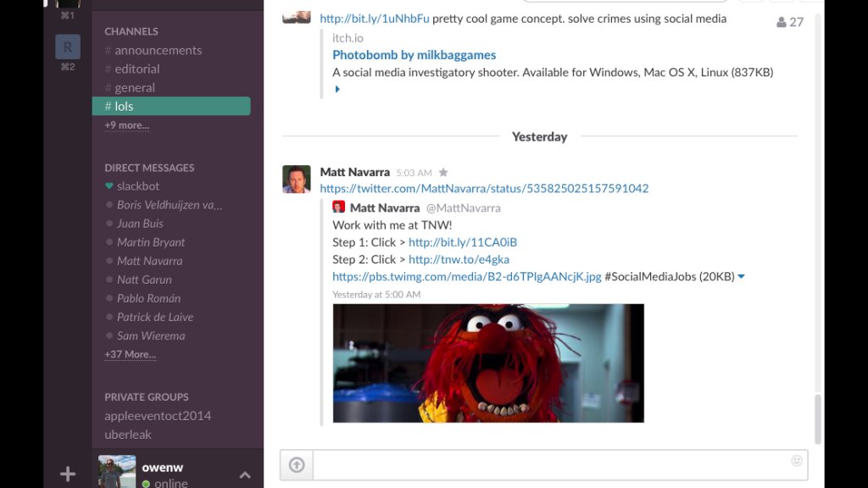
Task: Click the CHANNELS section header
Action: [131, 31]
